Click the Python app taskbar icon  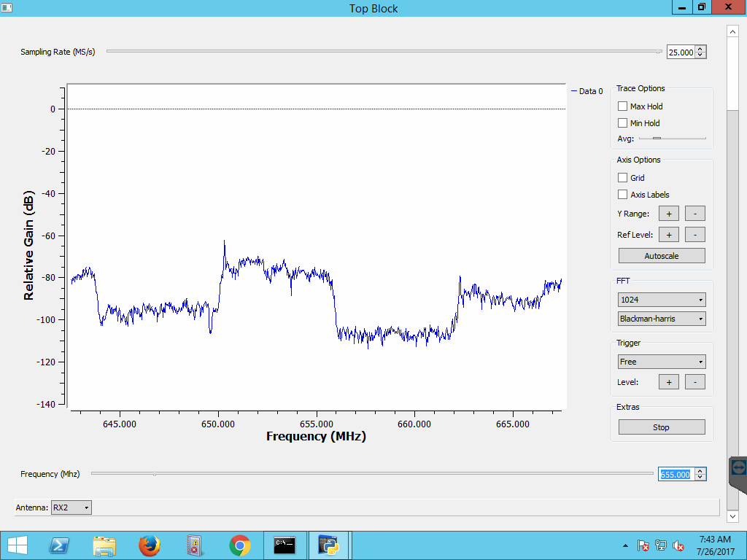[x=329, y=545]
